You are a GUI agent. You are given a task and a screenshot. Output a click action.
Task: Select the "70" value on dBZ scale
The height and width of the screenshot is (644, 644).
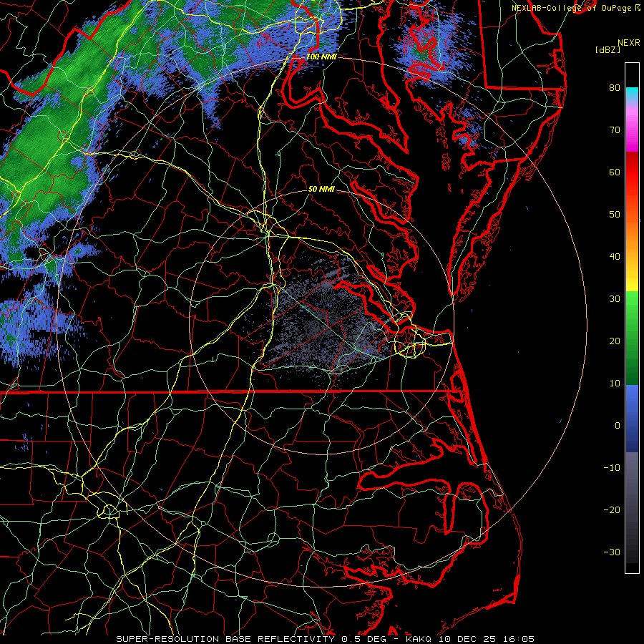[615, 130]
